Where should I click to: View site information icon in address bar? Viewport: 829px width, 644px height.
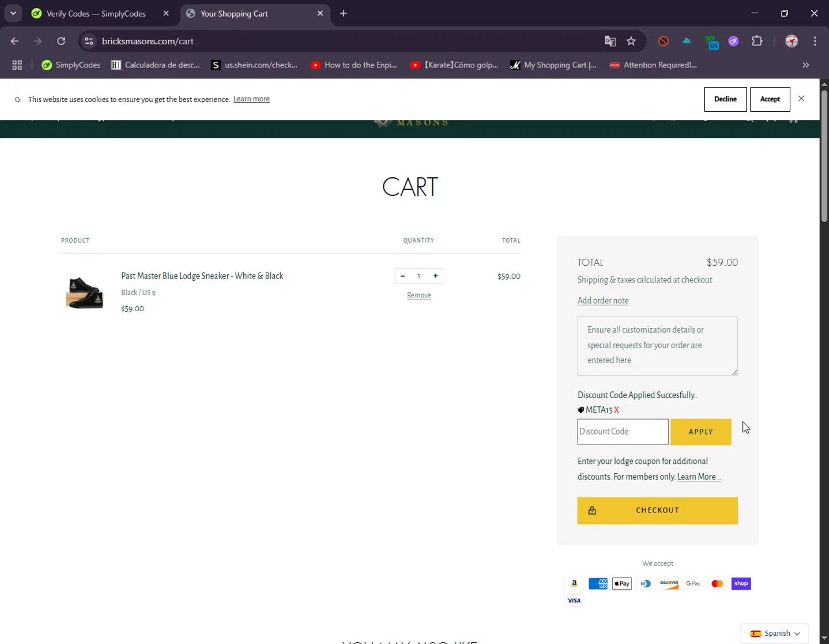[89, 41]
